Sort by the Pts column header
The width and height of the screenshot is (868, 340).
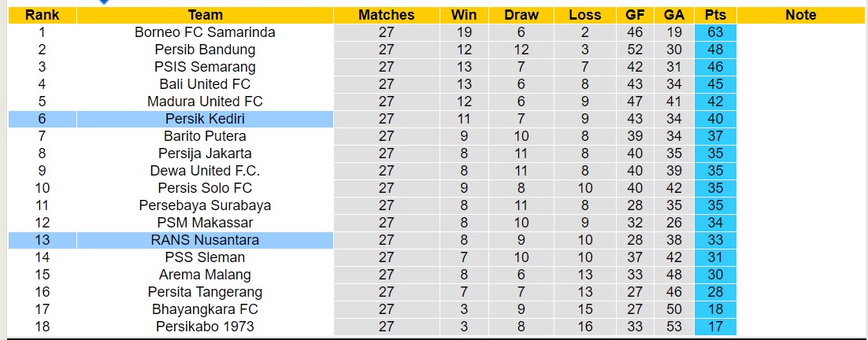(715, 15)
